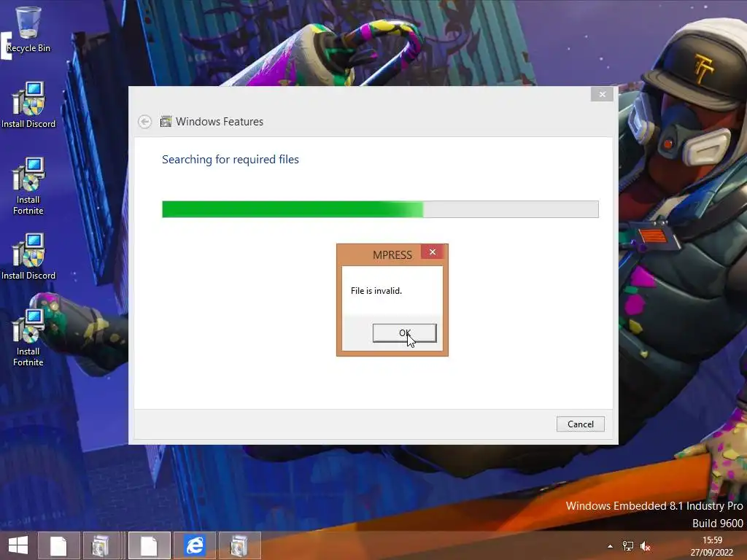Close the Windows Features window
Image resolution: width=747 pixels, height=560 pixels.
pyautogui.click(x=602, y=94)
